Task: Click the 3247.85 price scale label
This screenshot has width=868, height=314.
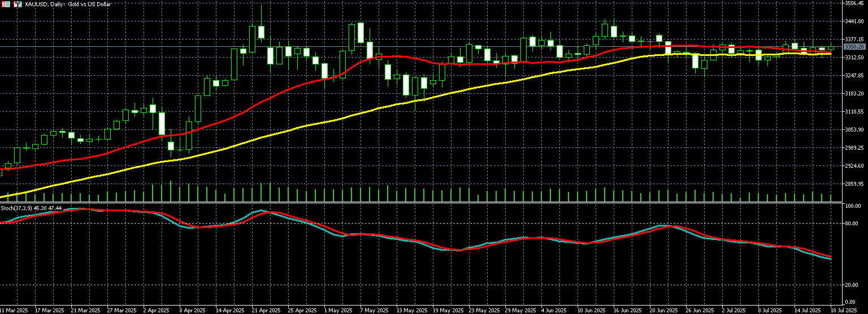Action: [x=854, y=76]
